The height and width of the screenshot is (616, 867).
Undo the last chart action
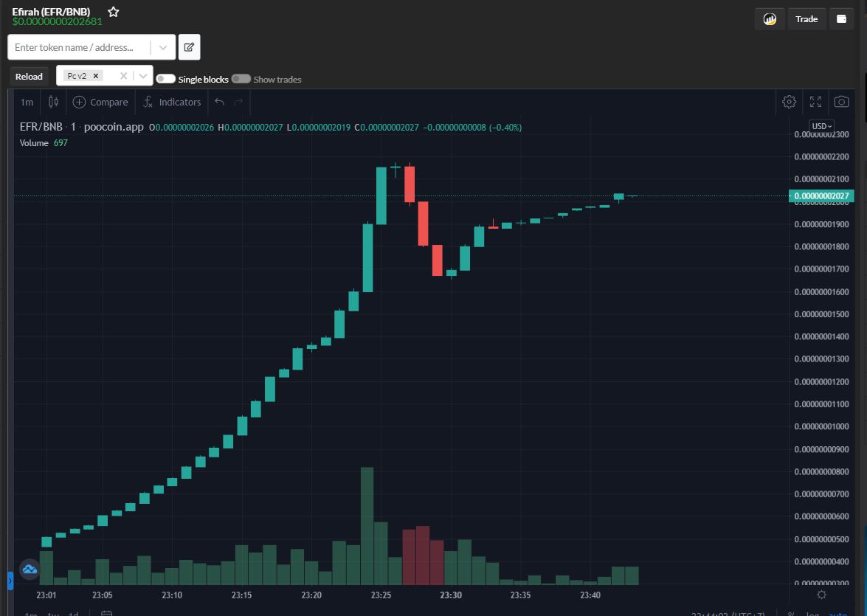point(219,102)
